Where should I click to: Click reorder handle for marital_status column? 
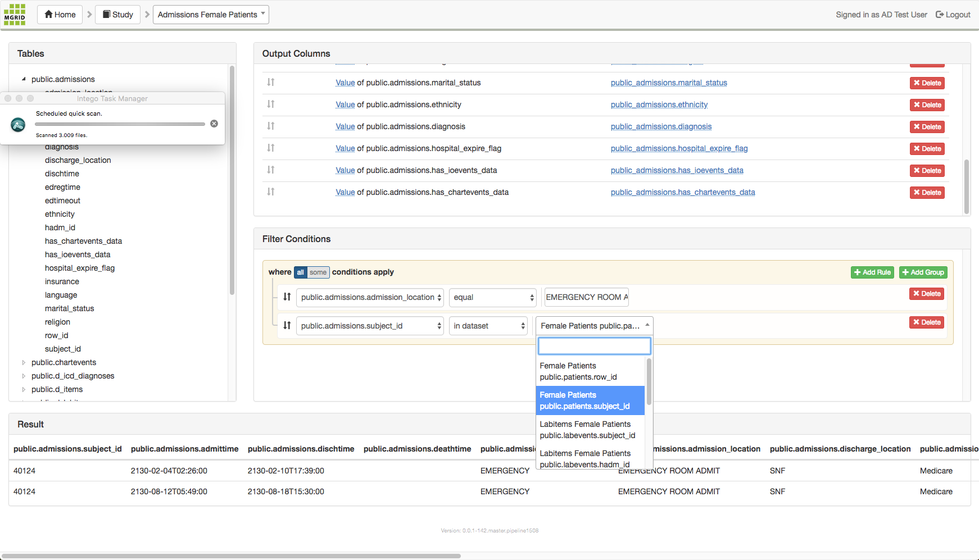click(271, 82)
